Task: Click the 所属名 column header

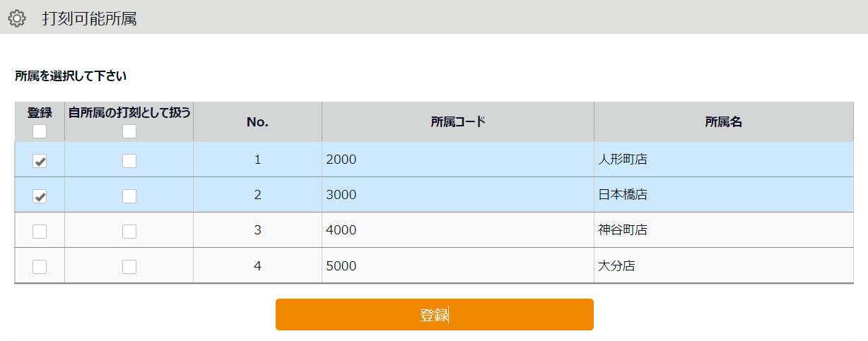Action: point(723,122)
